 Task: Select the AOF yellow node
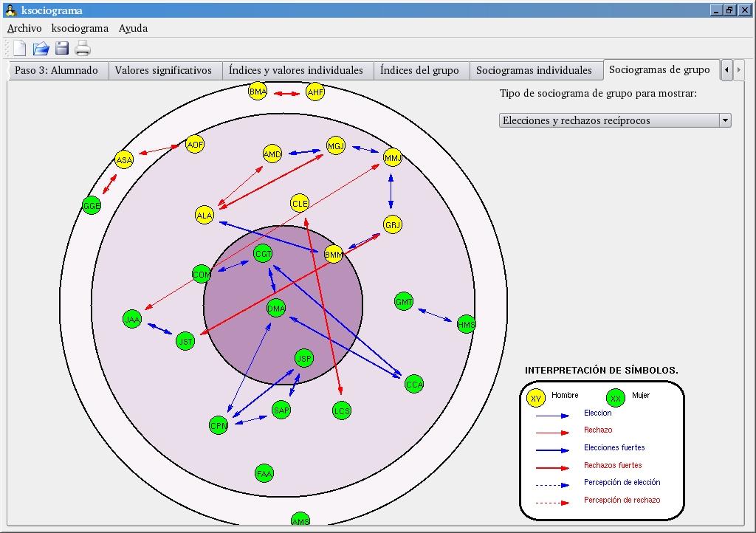(x=195, y=144)
